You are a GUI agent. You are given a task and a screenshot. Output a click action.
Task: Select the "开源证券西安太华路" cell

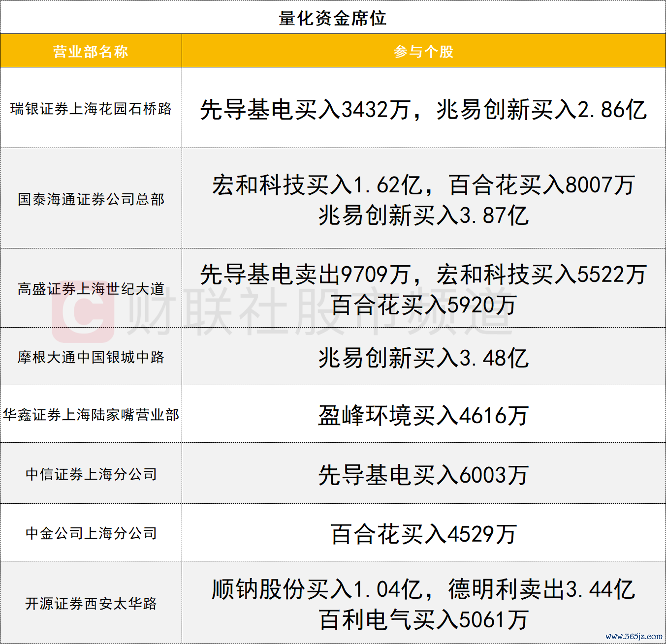coord(91,603)
